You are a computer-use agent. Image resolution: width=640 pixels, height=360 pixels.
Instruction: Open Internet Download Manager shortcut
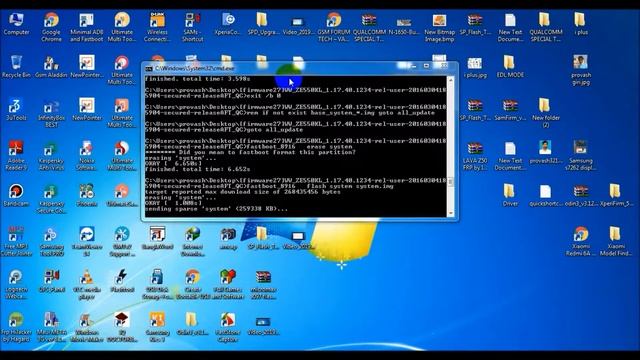[192, 241]
